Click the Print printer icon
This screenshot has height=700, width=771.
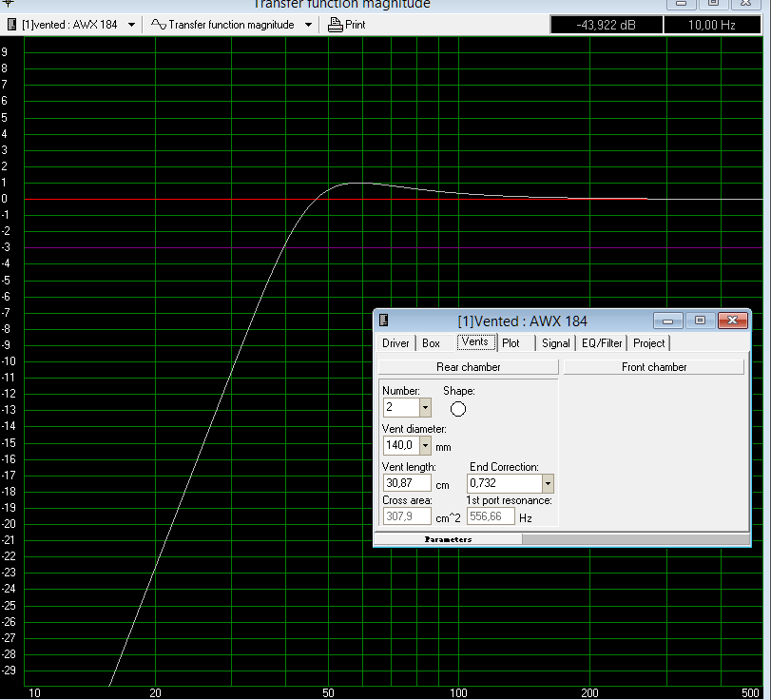tap(335, 25)
